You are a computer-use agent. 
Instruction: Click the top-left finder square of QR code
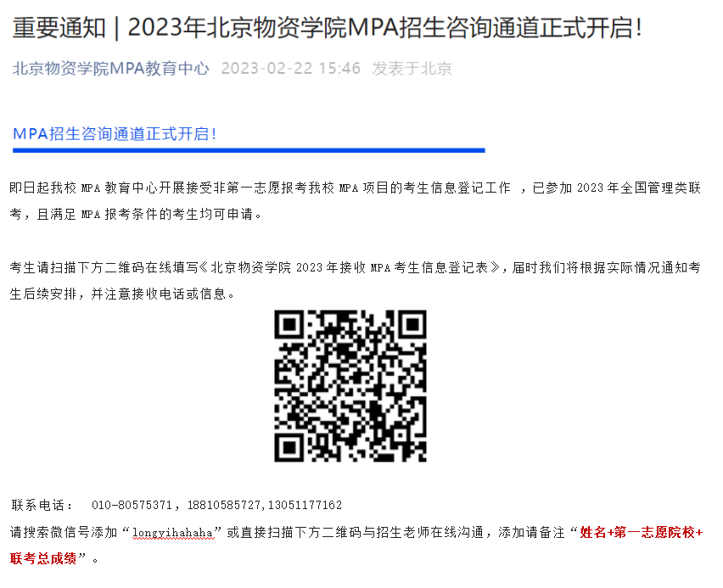(x=289, y=325)
